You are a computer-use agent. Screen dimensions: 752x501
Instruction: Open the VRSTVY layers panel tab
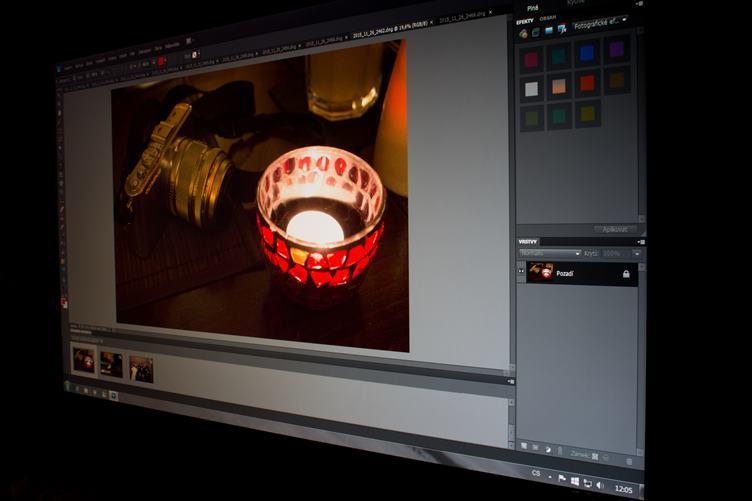tap(528, 242)
